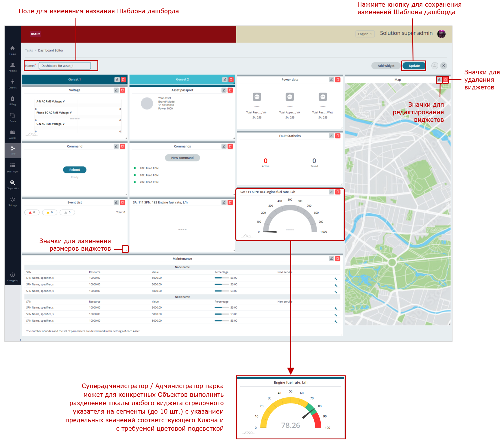Open the Changelog sidebar item
The height and width of the screenshot is (444, 504).
coord(12,277)
